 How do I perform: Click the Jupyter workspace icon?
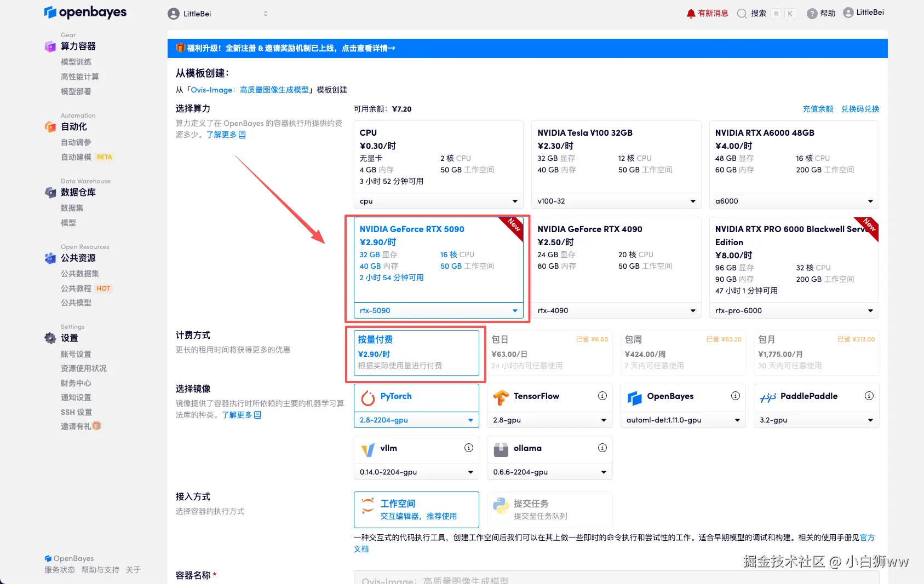pos(368,506)
